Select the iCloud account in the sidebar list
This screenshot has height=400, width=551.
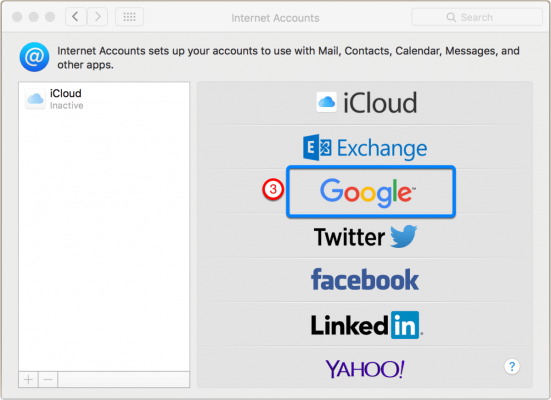click(104, 99)
